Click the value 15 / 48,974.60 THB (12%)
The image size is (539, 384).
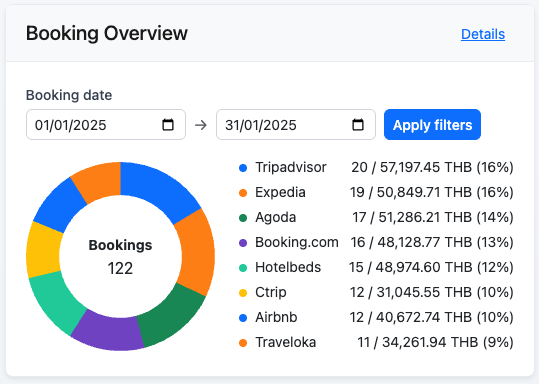click(431, 267)
